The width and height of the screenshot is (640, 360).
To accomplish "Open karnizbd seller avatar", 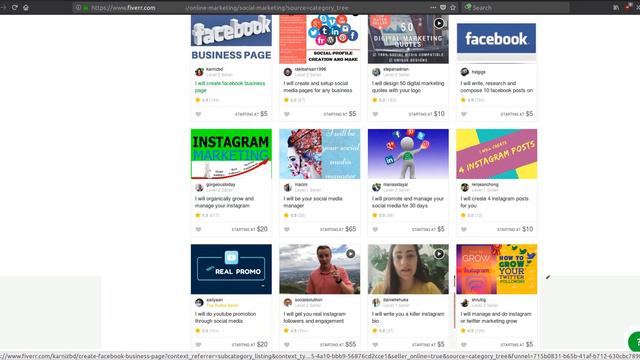I will (199, 72).
